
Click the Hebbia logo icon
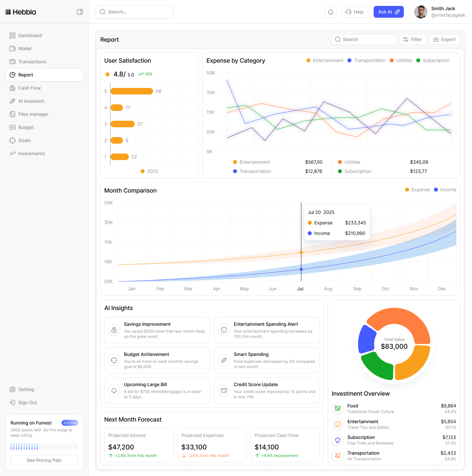(8, 12)
